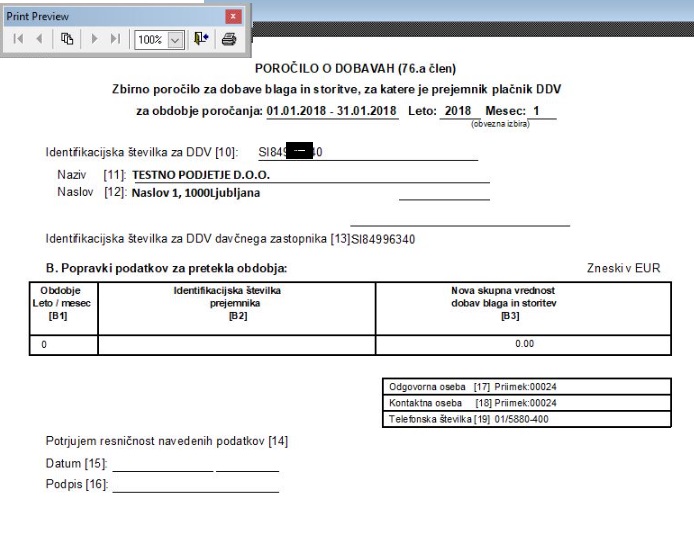The image size is (694, 543).
Task: Click the reporting period 01.01.2018 - 31.01.2018 field
Action: pos(332,111)
